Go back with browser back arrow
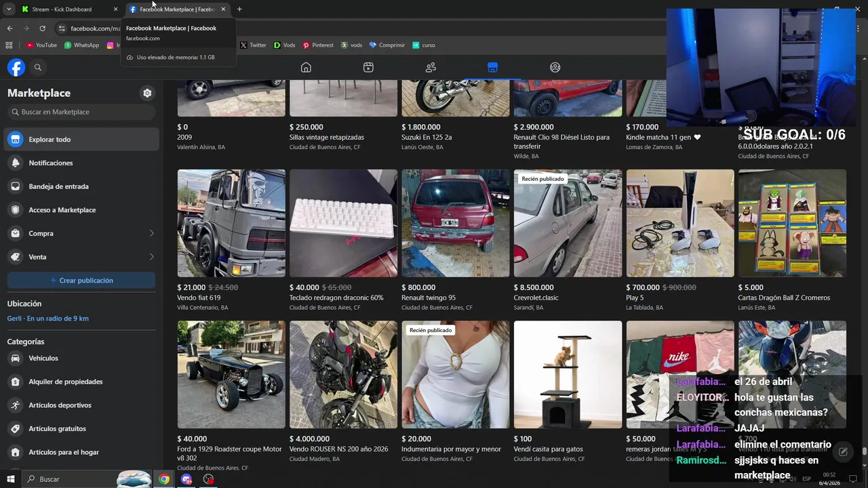 coord(9,28)
